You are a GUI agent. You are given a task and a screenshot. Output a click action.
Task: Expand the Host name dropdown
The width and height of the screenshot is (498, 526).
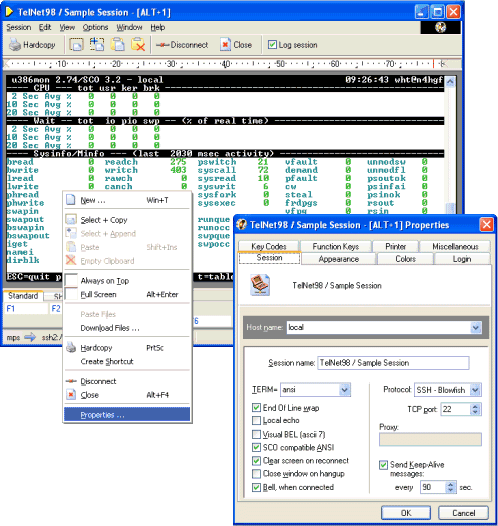(476, 327)
